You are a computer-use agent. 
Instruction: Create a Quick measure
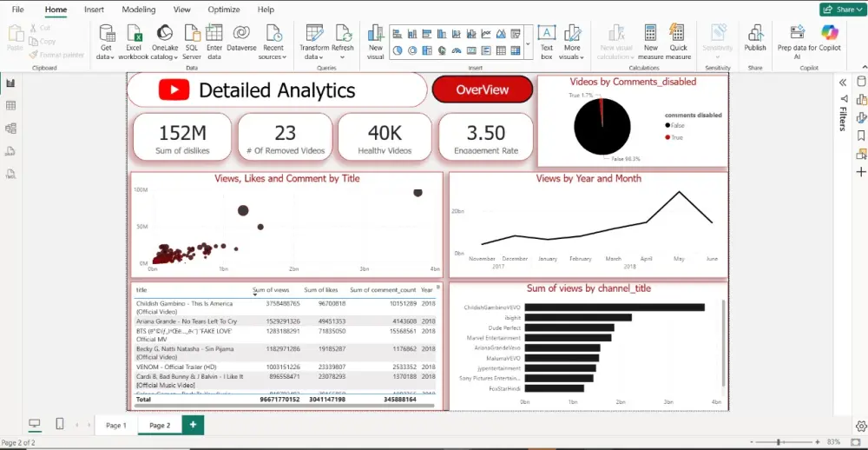pos(678,42)
